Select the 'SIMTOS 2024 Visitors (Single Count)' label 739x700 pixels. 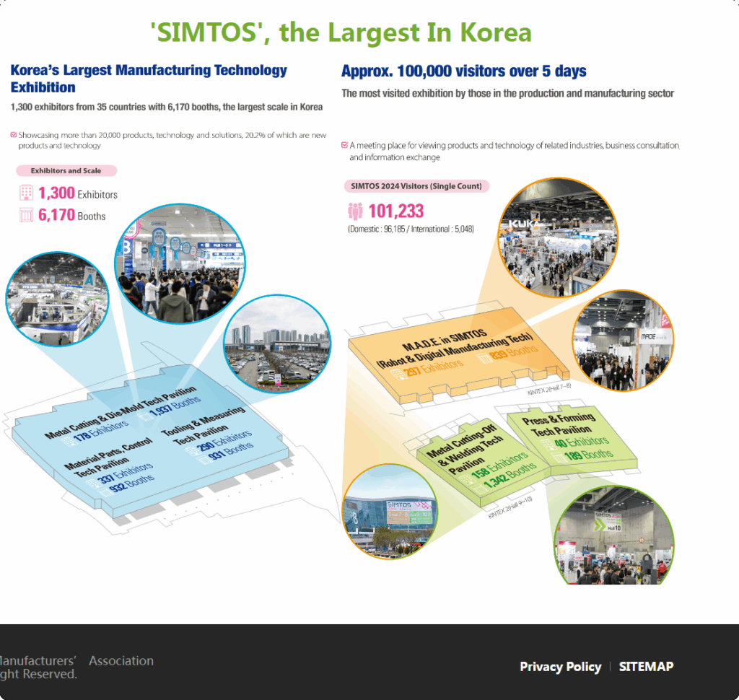[416, 185]
